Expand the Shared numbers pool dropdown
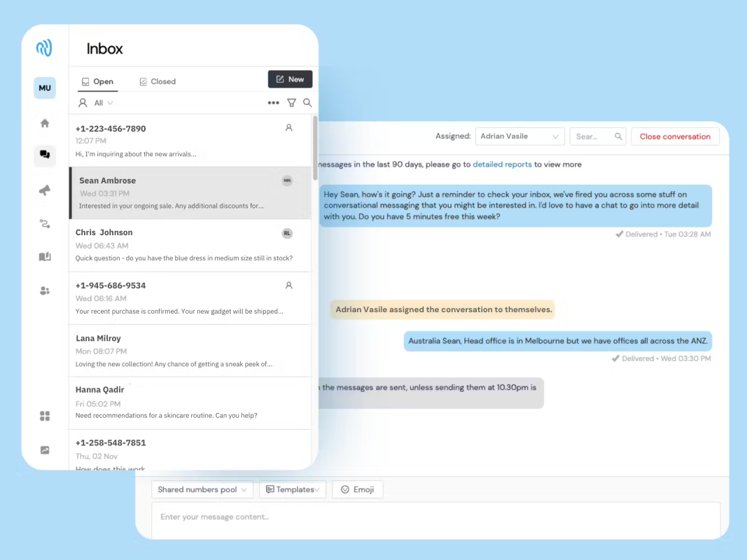 [202, 489]
